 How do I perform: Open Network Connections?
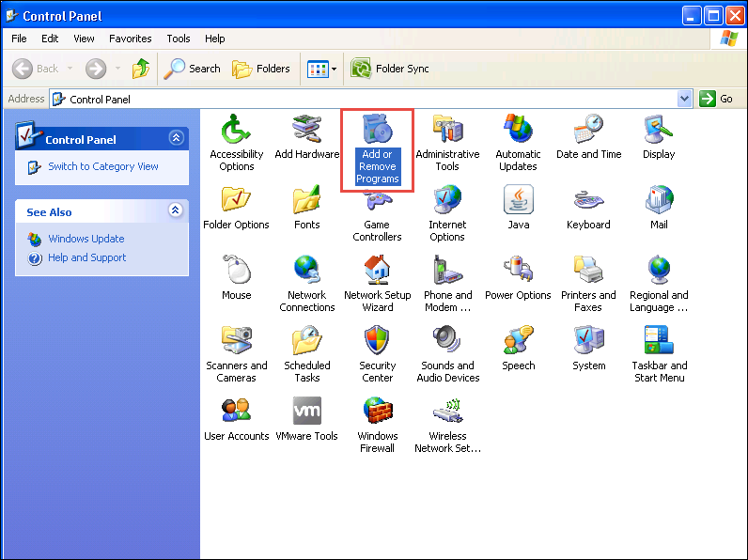(x=306, y=271)
